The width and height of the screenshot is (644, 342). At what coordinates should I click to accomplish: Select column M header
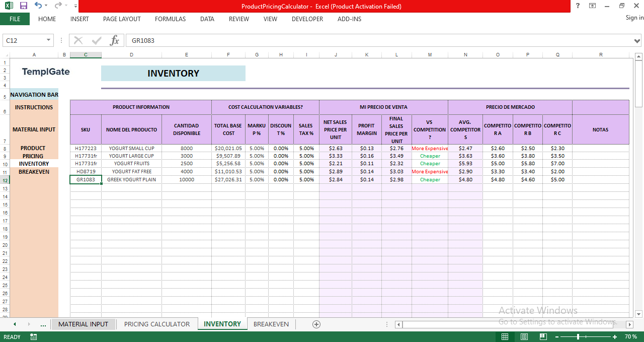[430, 54]
